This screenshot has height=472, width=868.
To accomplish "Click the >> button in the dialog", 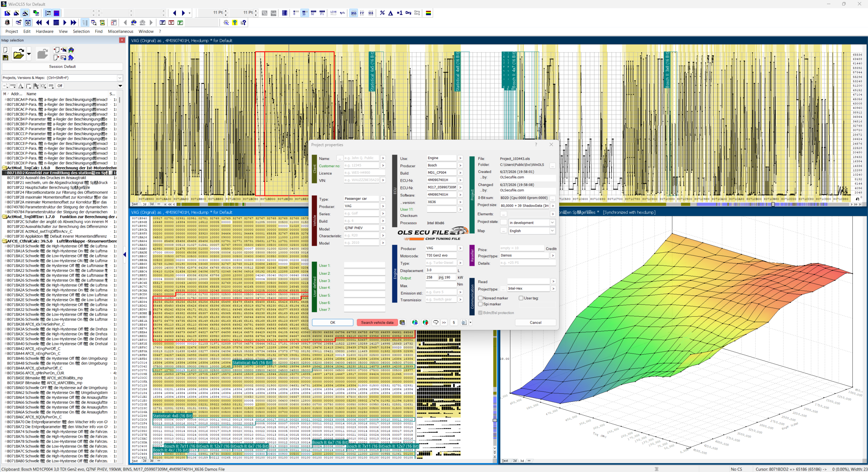I will tap(444, 322).
